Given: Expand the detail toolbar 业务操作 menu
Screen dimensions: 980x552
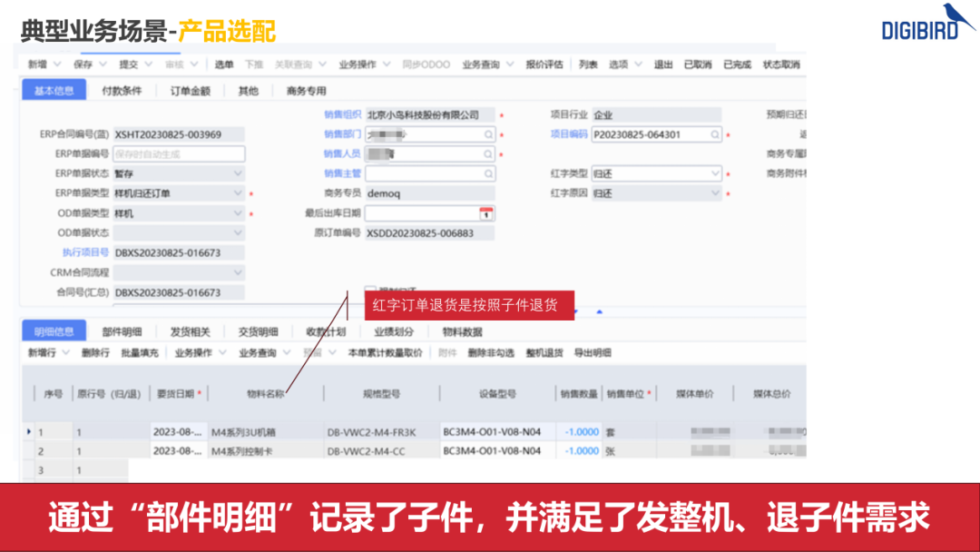Looking at the screenshot, I should (x=222, y=352).
